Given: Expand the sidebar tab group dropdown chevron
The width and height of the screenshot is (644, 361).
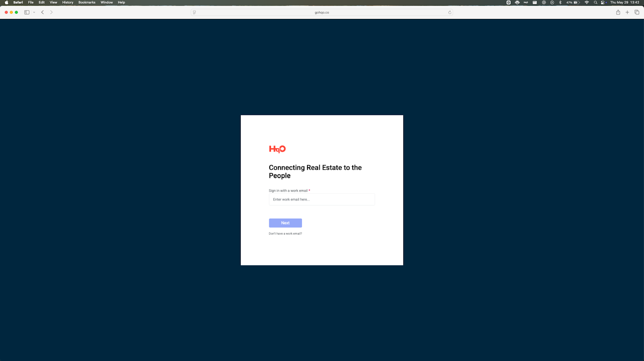Looking at the screenshot, I should (x=34, y=12).
